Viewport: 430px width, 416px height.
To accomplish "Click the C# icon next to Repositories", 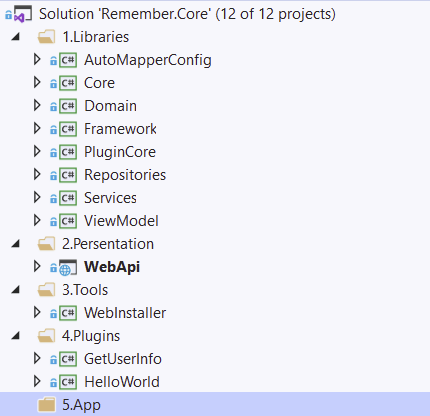I will (x=68, y=175).
